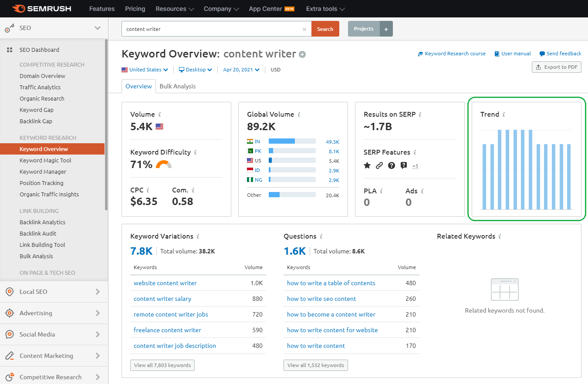Open the website content writer keyword link
588x384 pixels.
165,283
